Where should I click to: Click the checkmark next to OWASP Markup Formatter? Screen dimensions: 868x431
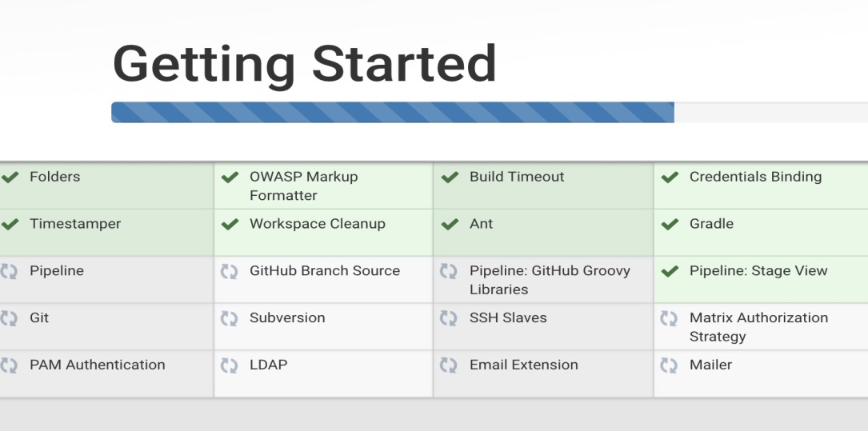click(x=230, y=178)
